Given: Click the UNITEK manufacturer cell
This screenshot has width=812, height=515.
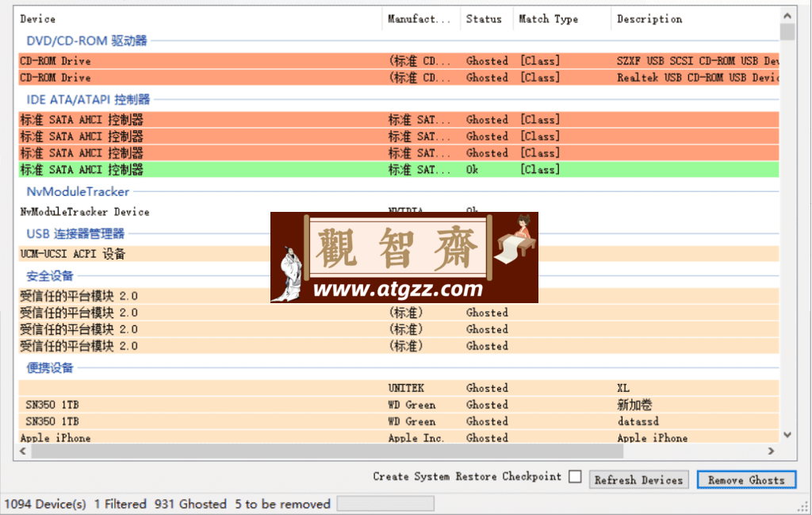Looking at the screenshot, I should 406,388.
